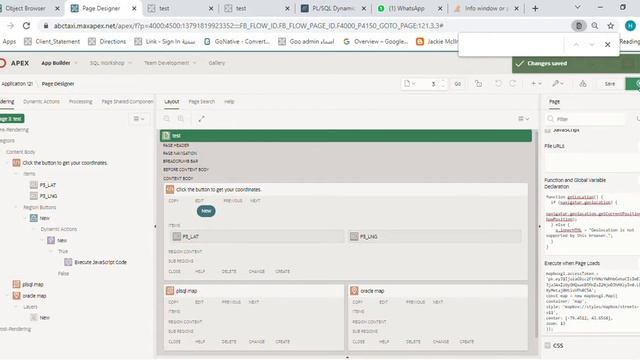Image resolution: width=640 pixels, height=360 pixels.
Task: Open the Utilities wrench menu
Action: 558,84
